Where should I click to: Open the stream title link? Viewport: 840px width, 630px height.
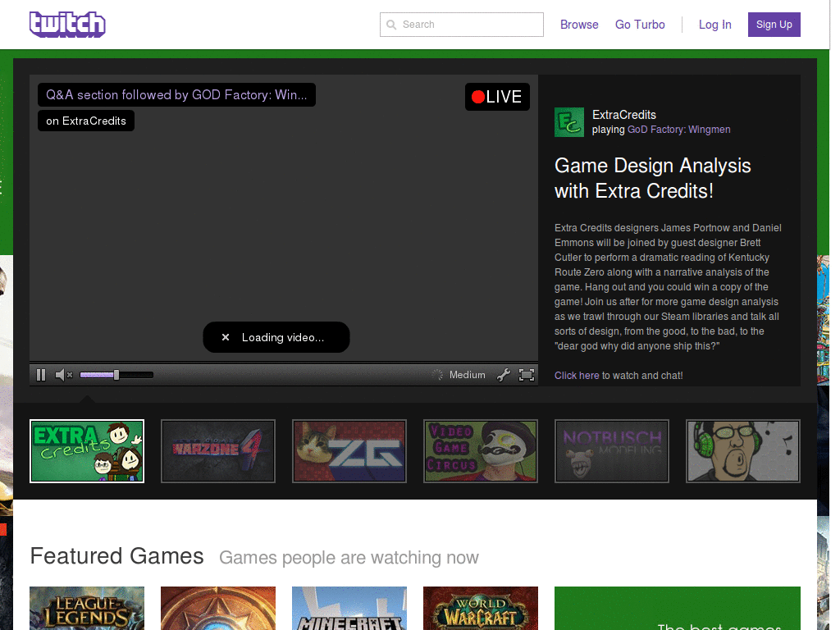click(x=176, y=95)
